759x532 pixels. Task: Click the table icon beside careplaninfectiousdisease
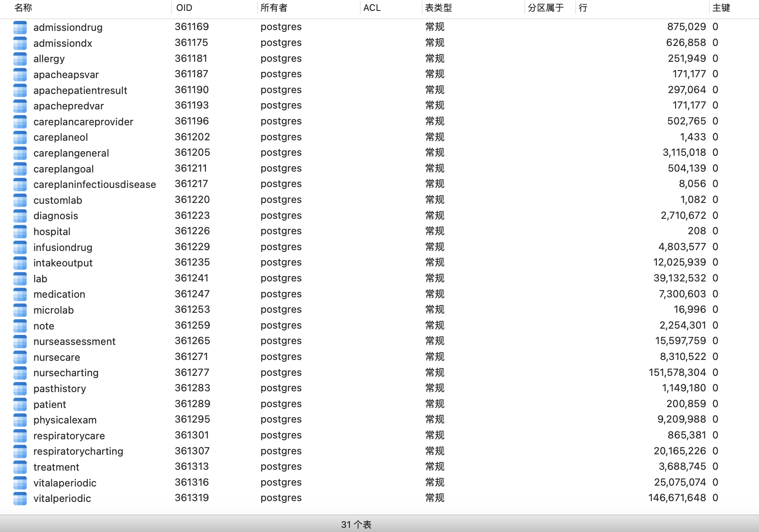pos(20,185)
